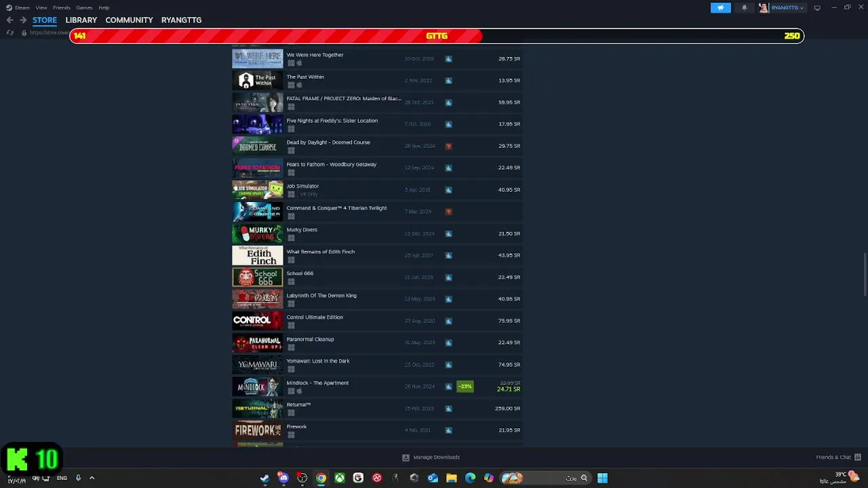Click Labyrinth Of The Demon King title
The height and width of the screenshot is (488, 868).
pos(321,296)
